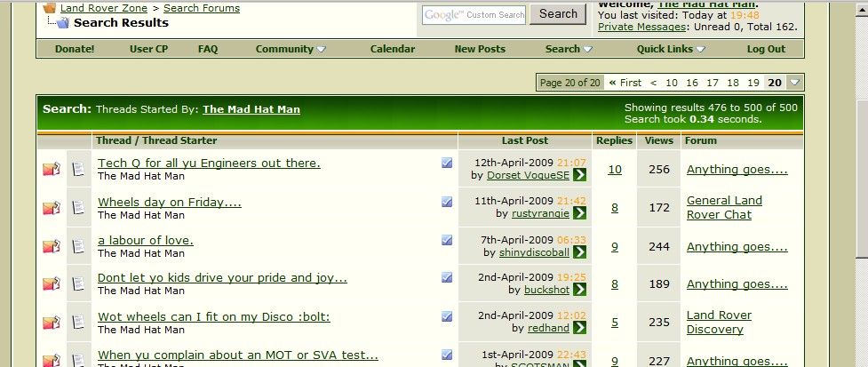This screenshot has height=367, width=868.
Task: Go to last post by shinydiscoball arrow
Action: (x=579, y=252)
